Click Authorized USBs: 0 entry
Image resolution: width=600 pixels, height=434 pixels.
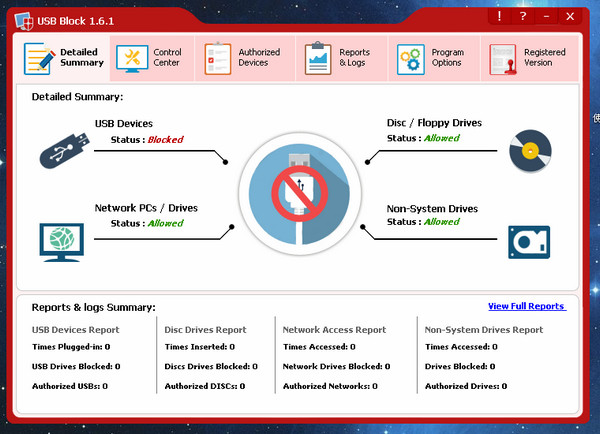pos(70,386)
